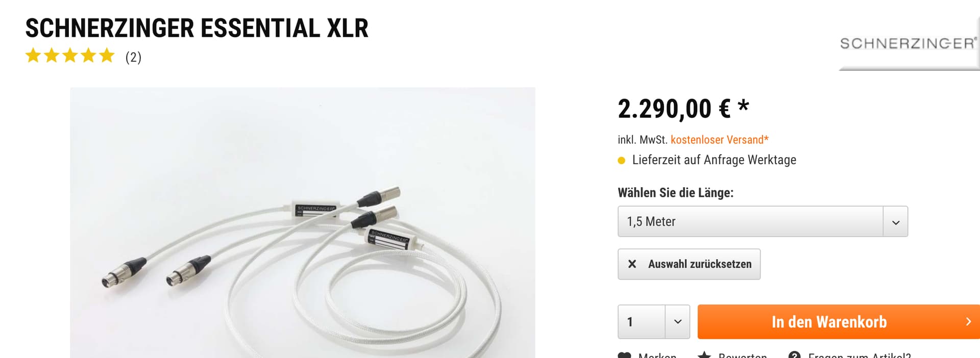
Task: Click the first yellow rating star
Action: [x=33, y=55]
